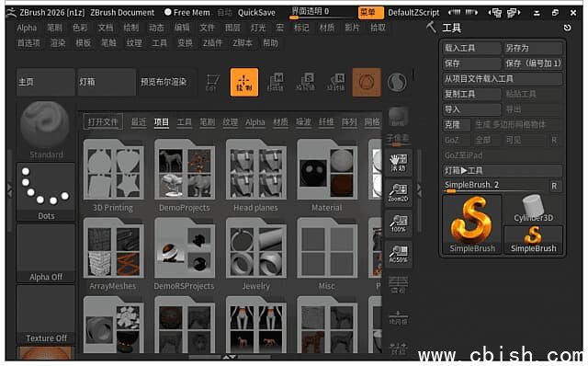The height and width of the screenshot is (366, 588).
Task: Open the Alpha Off selector
Action: click(x=45, y=253)
